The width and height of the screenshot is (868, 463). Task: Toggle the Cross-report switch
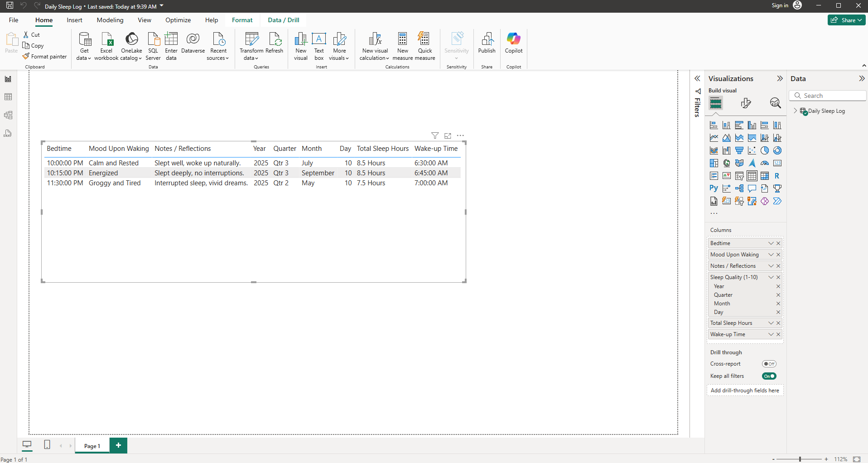[769, 364]
